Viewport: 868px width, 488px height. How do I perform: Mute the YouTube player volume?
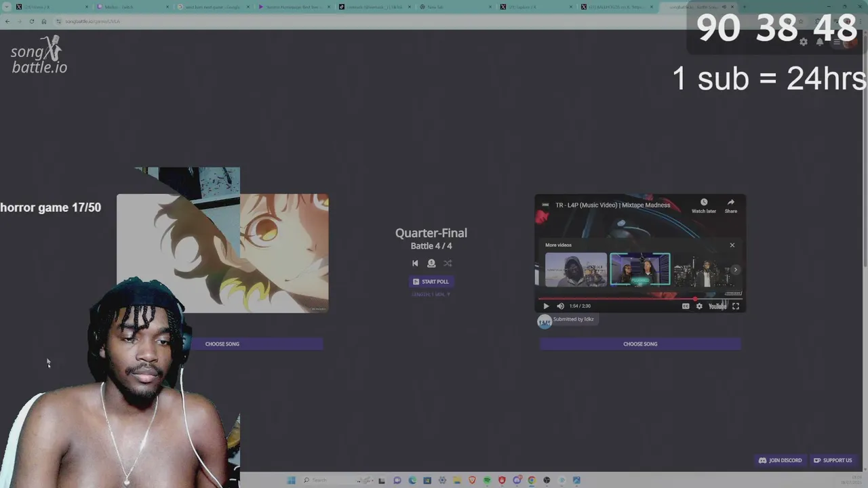(560, 306)
